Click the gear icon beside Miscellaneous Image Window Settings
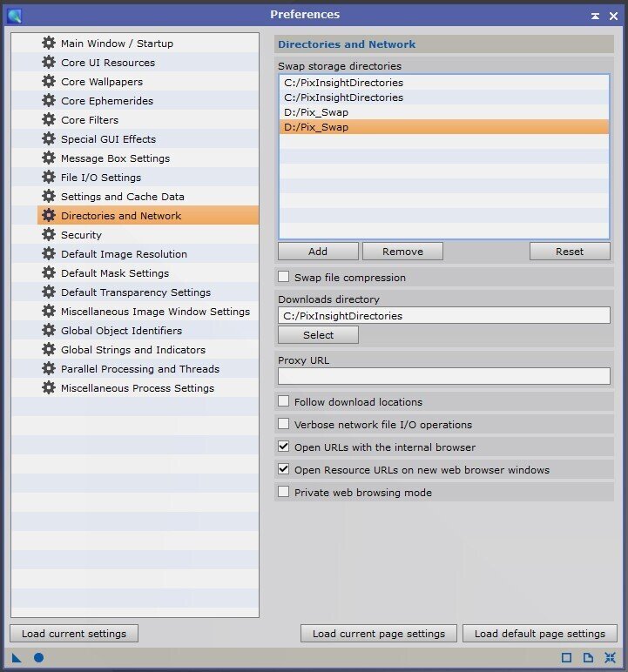628x672 pixels. point(49,311)
